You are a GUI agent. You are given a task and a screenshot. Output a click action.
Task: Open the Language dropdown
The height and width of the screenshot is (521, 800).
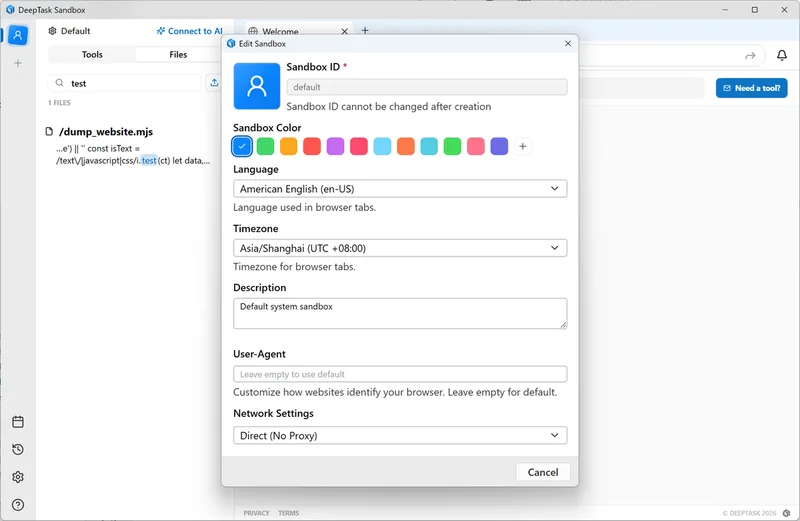tap(400, 189)
